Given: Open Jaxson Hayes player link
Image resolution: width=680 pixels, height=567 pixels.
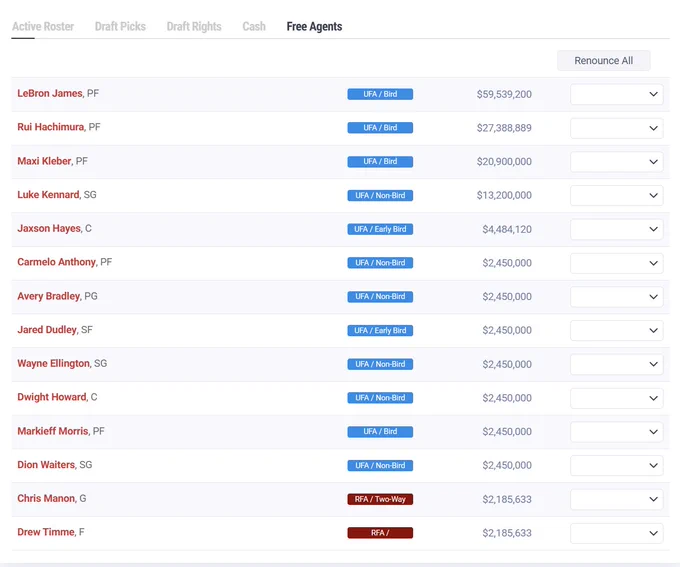Looking at the screenshot, I should 49,228.
